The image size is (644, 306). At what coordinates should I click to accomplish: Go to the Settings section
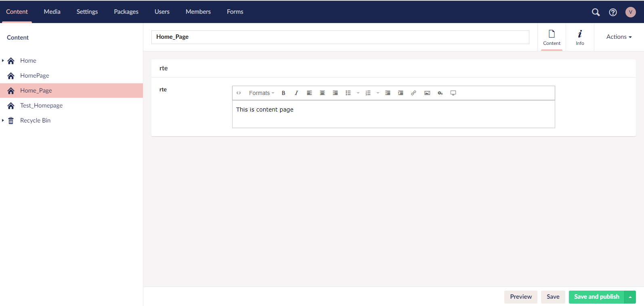[87, 12]
